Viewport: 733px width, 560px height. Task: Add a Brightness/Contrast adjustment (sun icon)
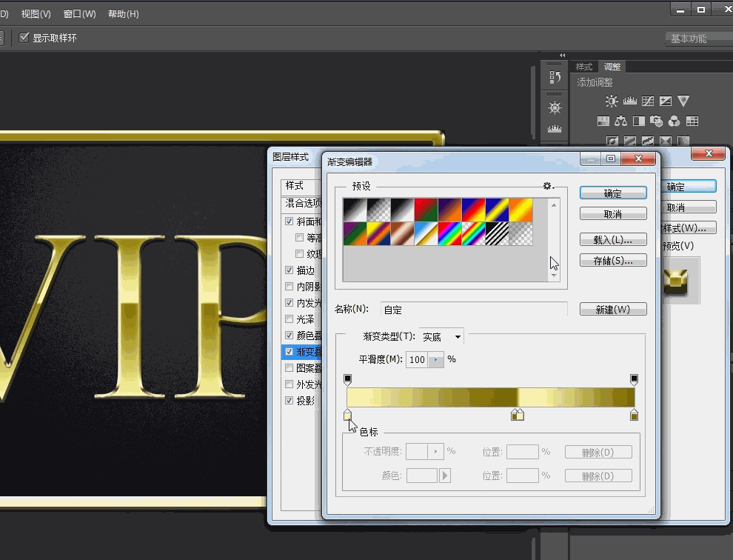(612, 101)
